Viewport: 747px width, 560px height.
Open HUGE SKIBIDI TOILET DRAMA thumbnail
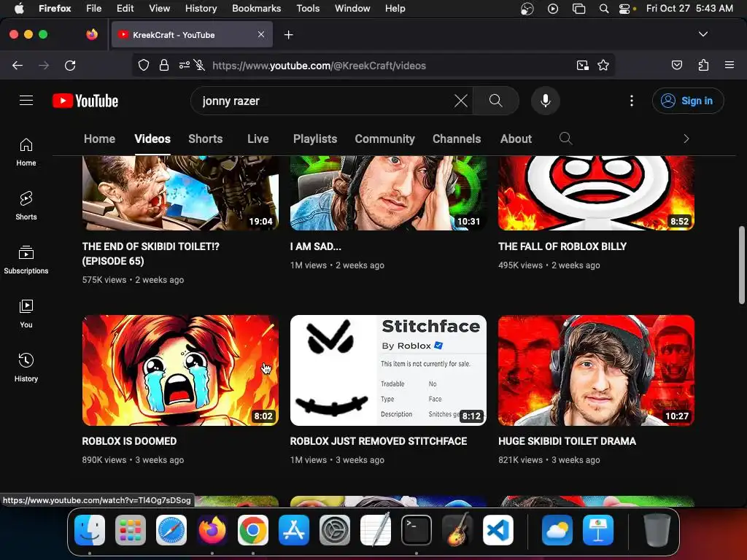click(x=596, y=370)
